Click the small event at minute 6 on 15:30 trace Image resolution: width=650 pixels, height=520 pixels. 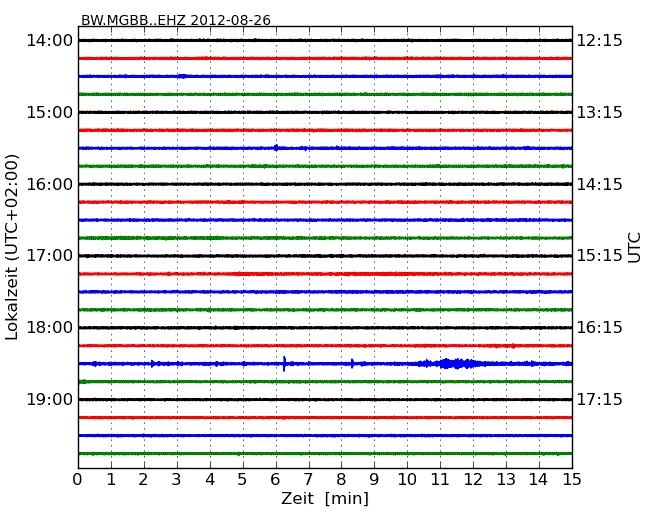coord(276,148)
